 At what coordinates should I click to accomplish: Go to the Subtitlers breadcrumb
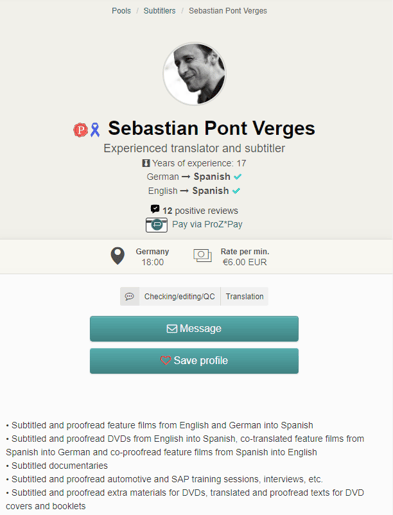coord(159,11)
